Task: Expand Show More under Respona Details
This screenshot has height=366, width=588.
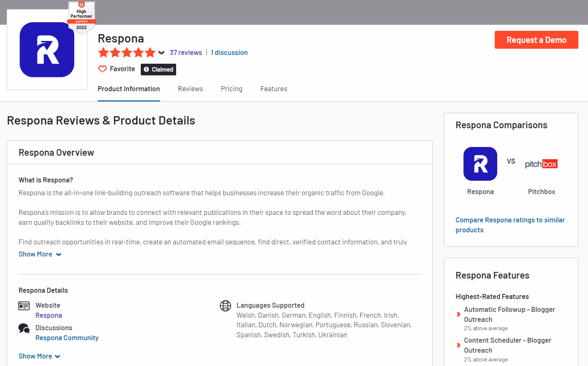Action: point(40,356)
